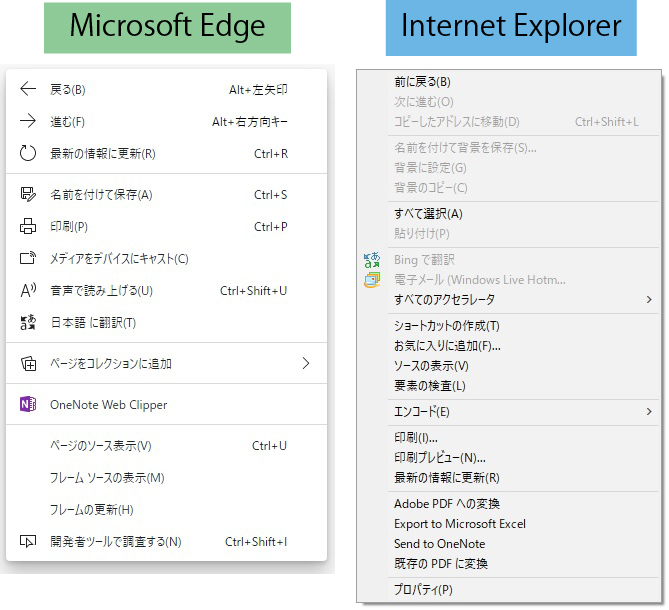Open OneNote Web Clipper entry
Viewport: 669px width, 610px height.
[x=166, y=404]
